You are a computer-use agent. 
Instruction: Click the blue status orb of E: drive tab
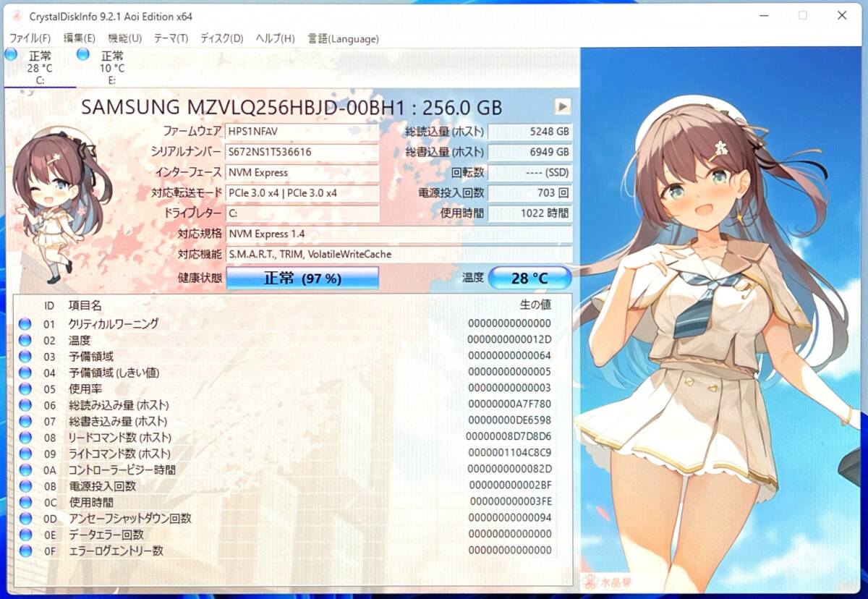coord(82,54)
